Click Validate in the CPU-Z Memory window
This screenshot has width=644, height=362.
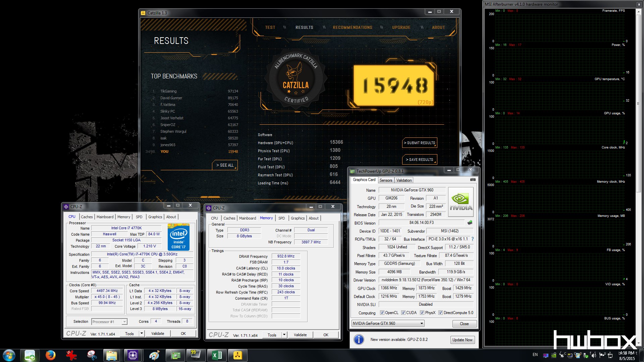pyautogui.click(x=300, y=335)
